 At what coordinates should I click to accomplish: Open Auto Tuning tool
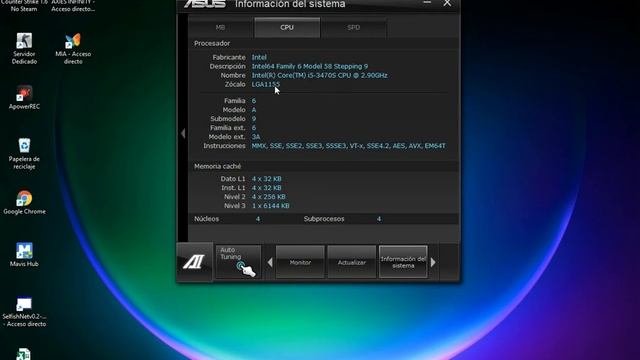tap(238, 262)
